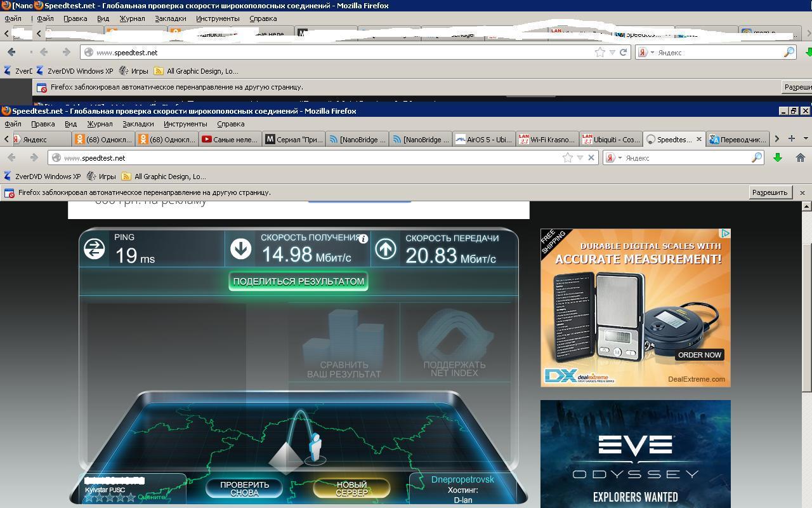This screenshot has height=508, width=812.
Task: Open front window URL history dropdown arrow
Action: (580, 157)
